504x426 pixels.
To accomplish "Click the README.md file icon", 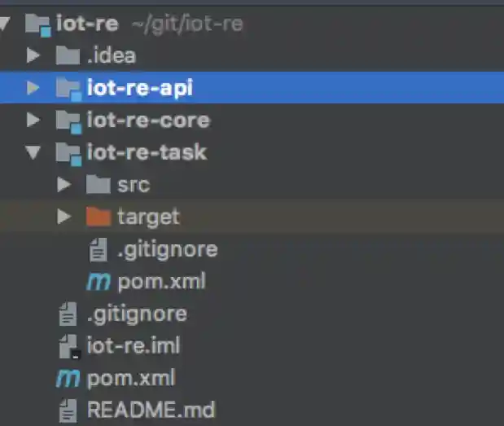I will [x=68, y=410].
